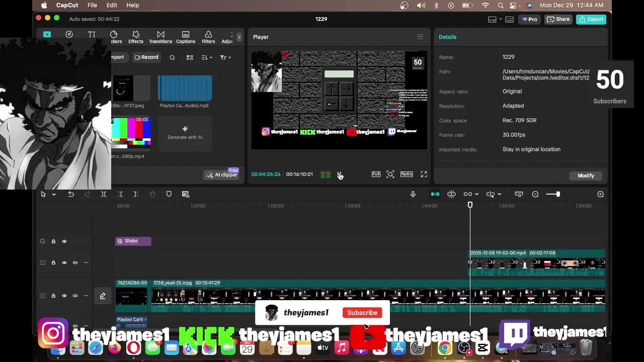Open the Edit menu
The width and height of the screenshot is (644, 362).
click(x=112, y=5)
